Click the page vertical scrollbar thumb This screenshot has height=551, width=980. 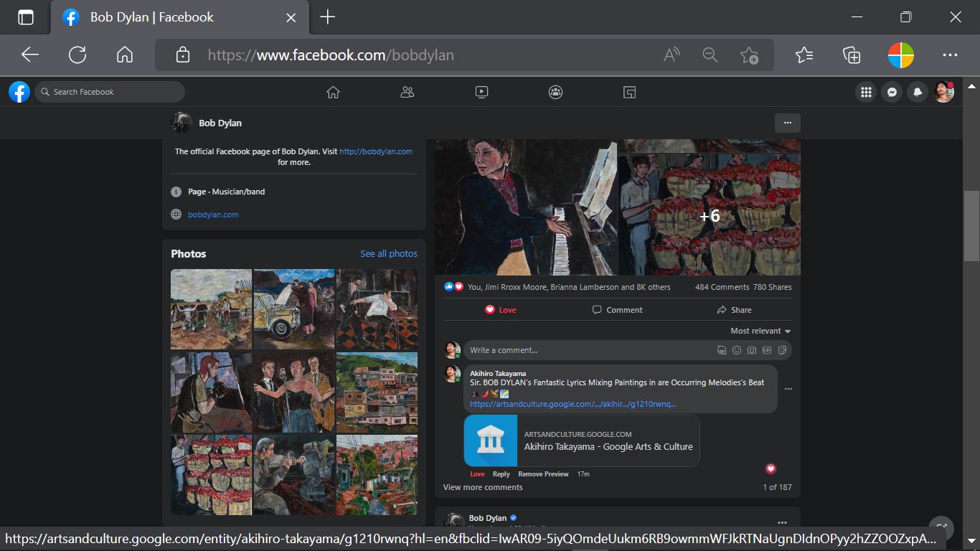[x=971, y=226]
